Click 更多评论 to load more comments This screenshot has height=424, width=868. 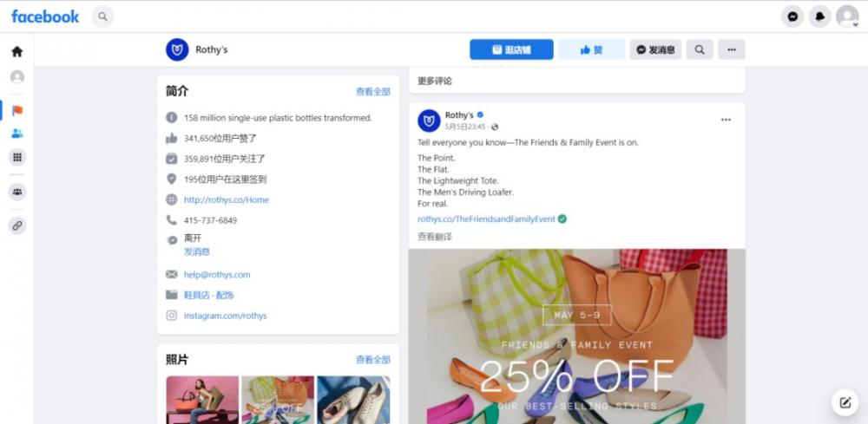[x=435, y=81]
